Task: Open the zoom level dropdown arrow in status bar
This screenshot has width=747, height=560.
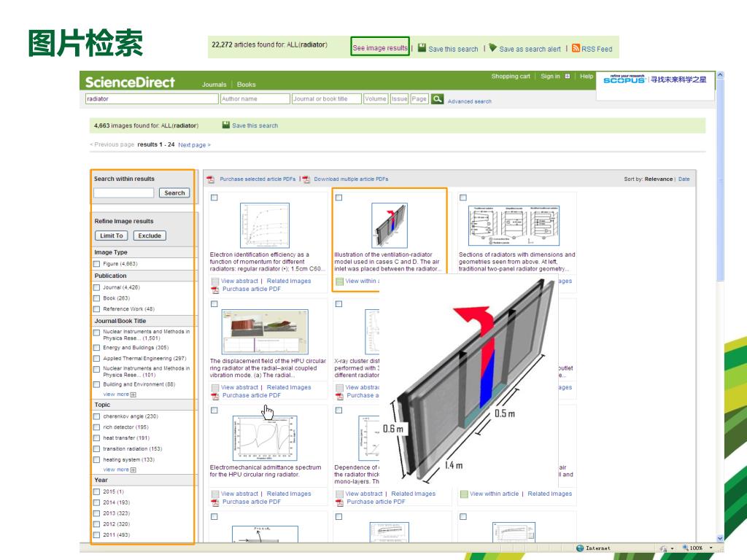Action: pyautogui.click(x=711, y=548)
